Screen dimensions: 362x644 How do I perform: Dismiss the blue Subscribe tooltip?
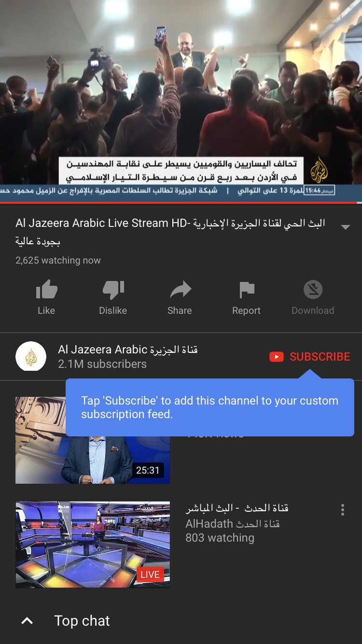(x=210, y=407)
